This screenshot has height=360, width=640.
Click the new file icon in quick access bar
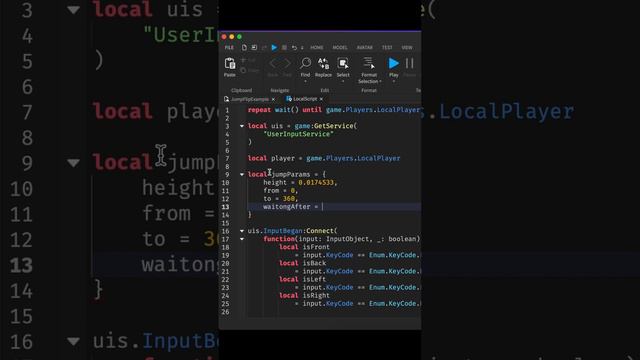coord(244,47)
